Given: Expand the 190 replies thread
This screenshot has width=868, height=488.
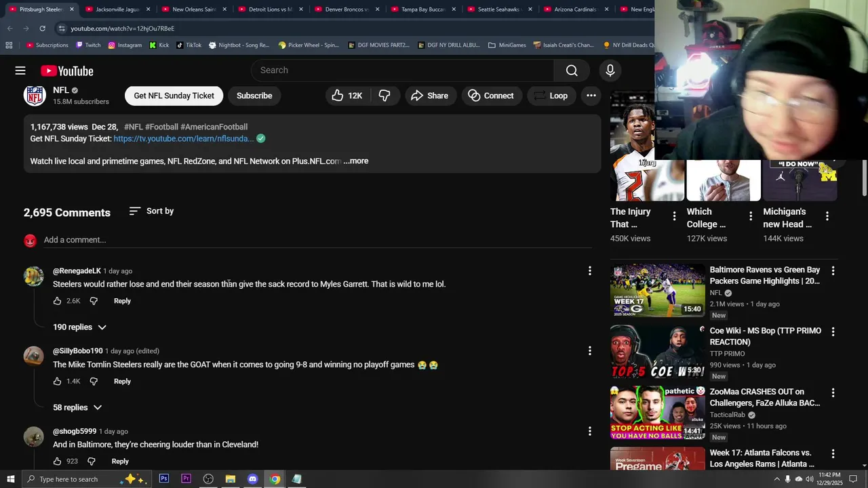Looking at the screenshot, I should pyautogui.click(x=79, y=327).
